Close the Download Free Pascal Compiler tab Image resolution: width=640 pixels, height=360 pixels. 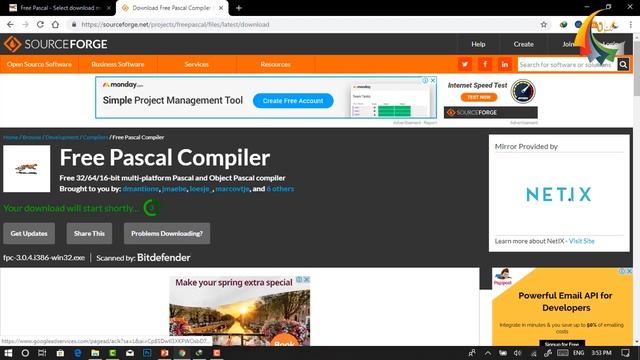(221, 8)
